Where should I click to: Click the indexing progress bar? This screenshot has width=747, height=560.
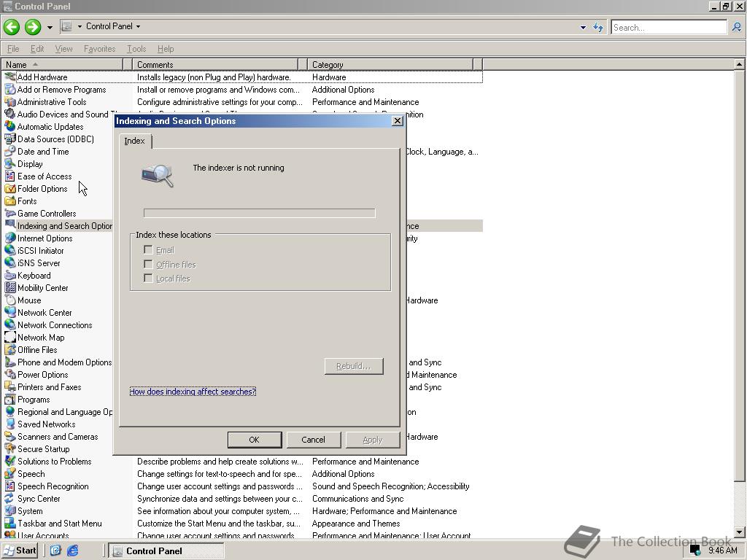260,213
